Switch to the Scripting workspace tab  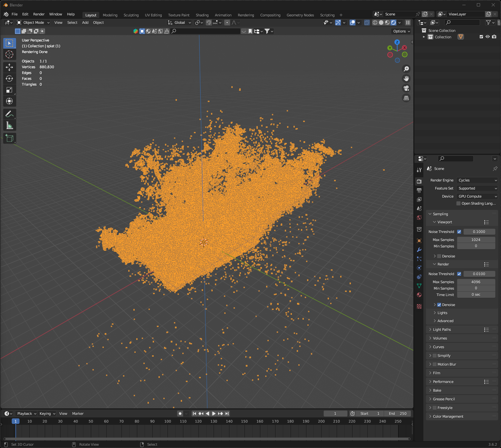[x=327, y=15]
